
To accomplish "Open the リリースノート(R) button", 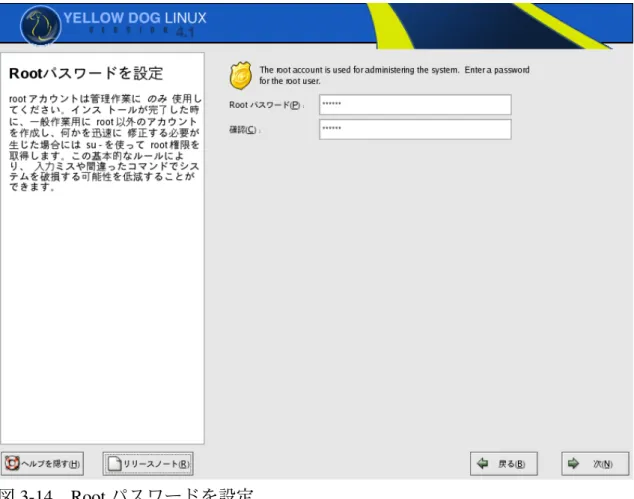I will point(148,463).
